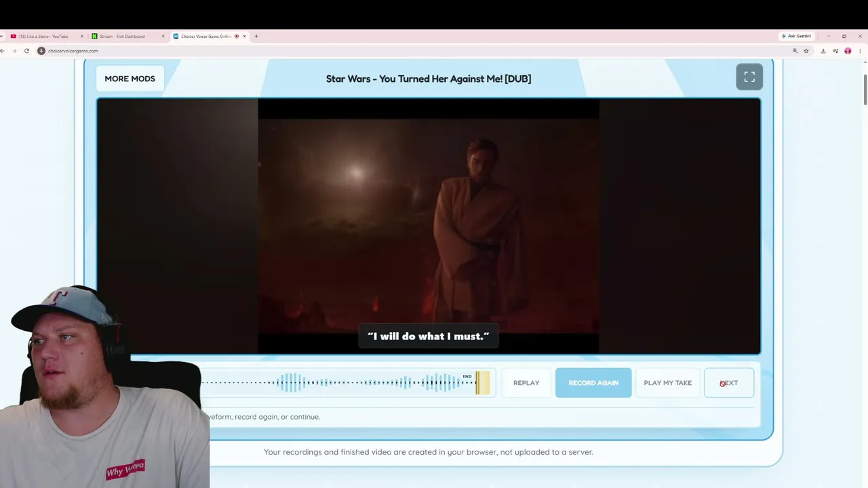Click the END marker on the waveform
This screenshot has width=868, height=488.
coord(467,376)
